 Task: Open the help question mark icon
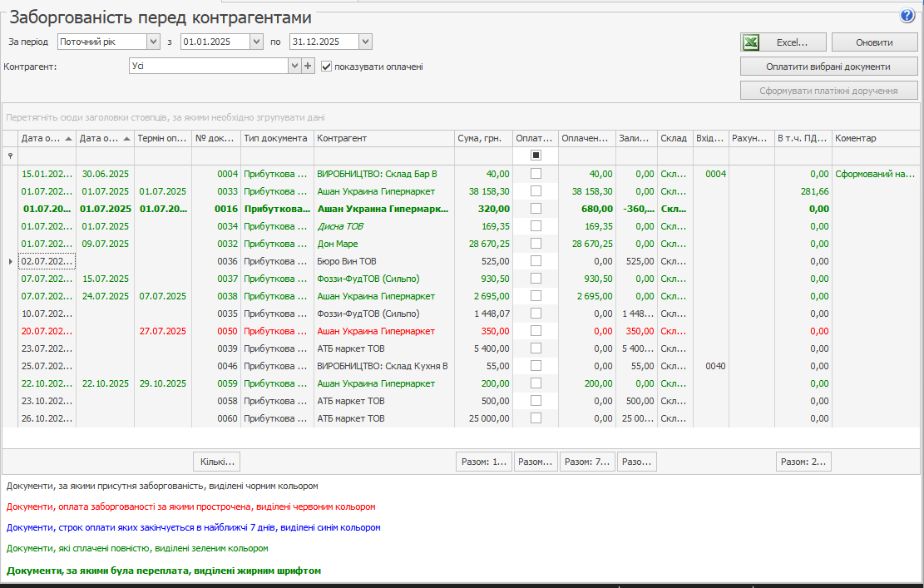pos(907,16)
